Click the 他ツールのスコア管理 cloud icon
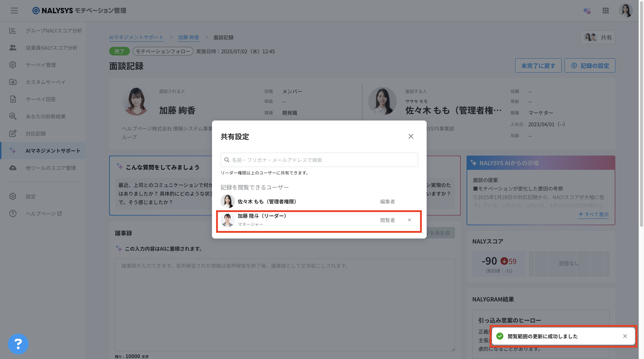Screen dimensions: 644x359 coord(13,168)
